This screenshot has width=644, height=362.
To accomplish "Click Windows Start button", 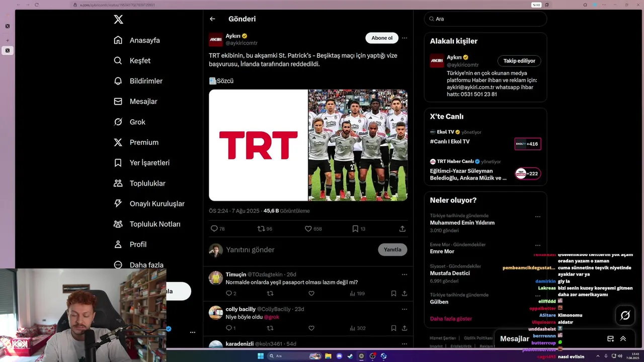I will point(261,356).
